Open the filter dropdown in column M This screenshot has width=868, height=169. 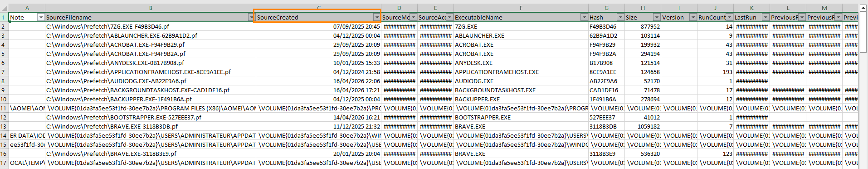pyautogui.click(x=838, y=17)
